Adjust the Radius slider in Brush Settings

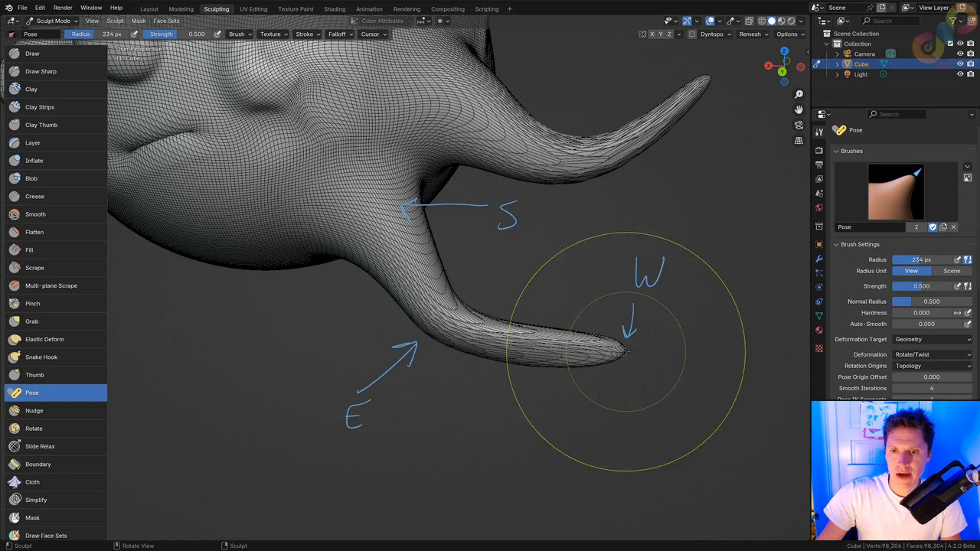(x=921, y=259)
